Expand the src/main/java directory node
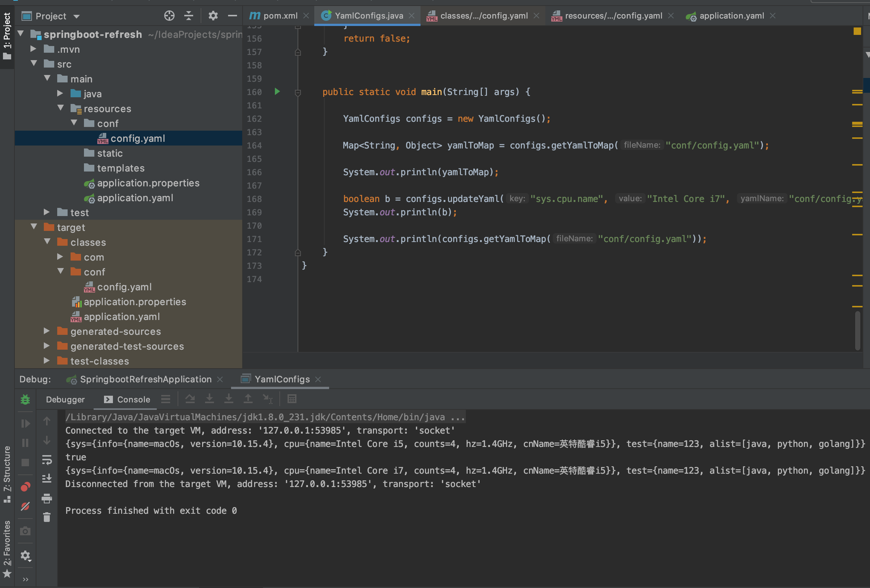 (61, 93)
